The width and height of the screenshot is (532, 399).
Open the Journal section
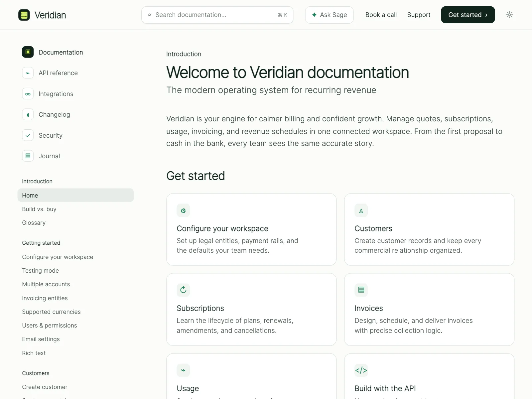pos(49,156)
